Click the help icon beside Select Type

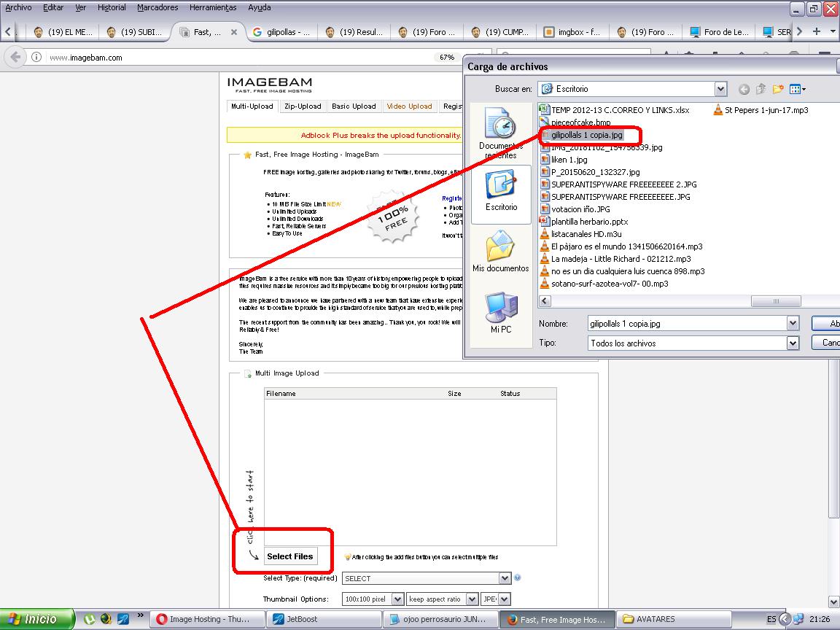[518, 577]
